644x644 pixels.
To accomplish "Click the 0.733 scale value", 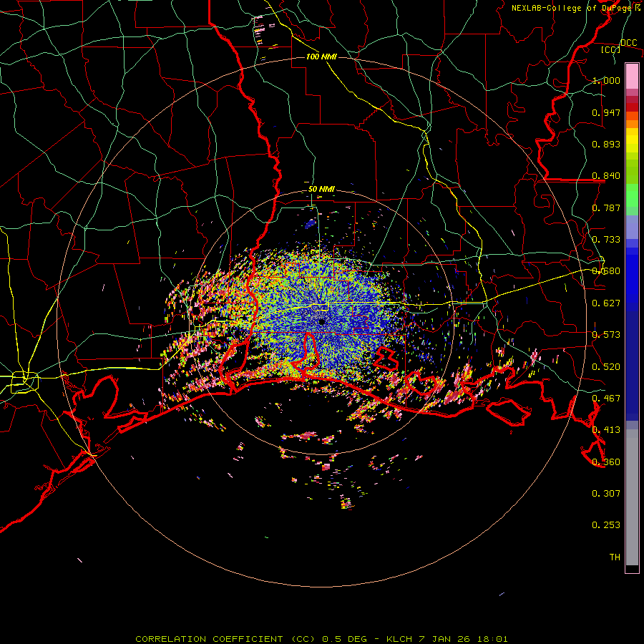I will pos(606,240).
